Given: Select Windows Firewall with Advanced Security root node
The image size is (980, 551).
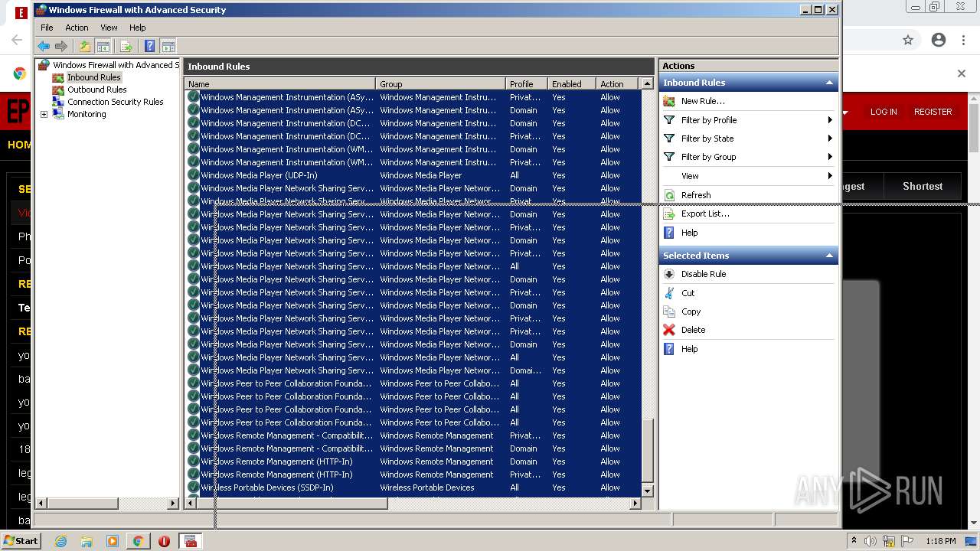Looking at the screenshot, I should tap(116, 65).
